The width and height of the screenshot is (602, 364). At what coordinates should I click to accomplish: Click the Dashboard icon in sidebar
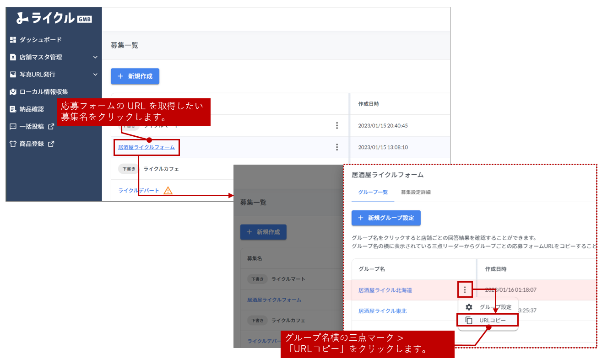pyautogui.click(x=13, y=40)
